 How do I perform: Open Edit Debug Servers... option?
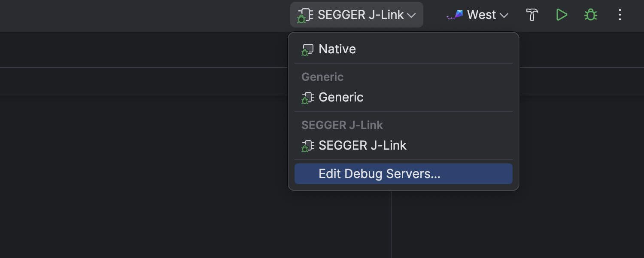380,174
